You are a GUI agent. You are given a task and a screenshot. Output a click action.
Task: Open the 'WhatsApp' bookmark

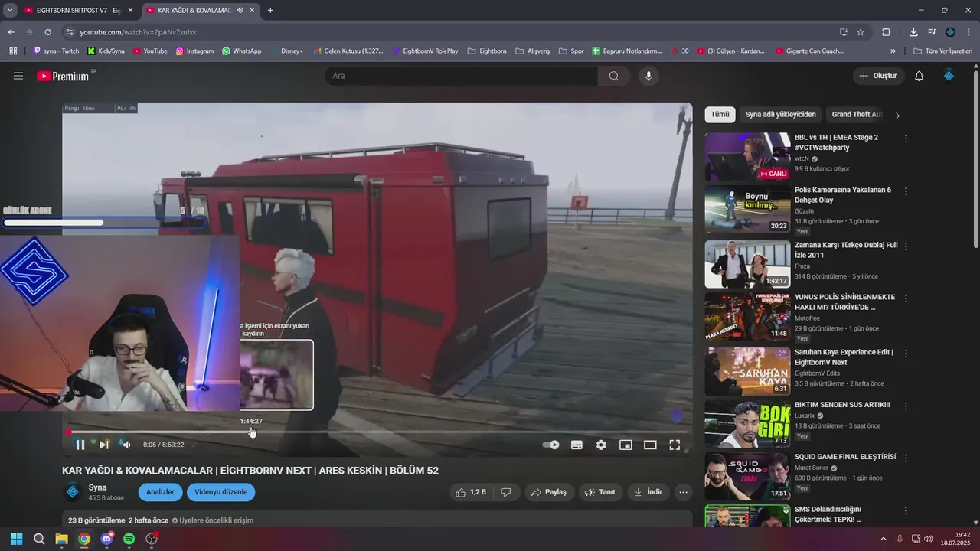(241, 51)
